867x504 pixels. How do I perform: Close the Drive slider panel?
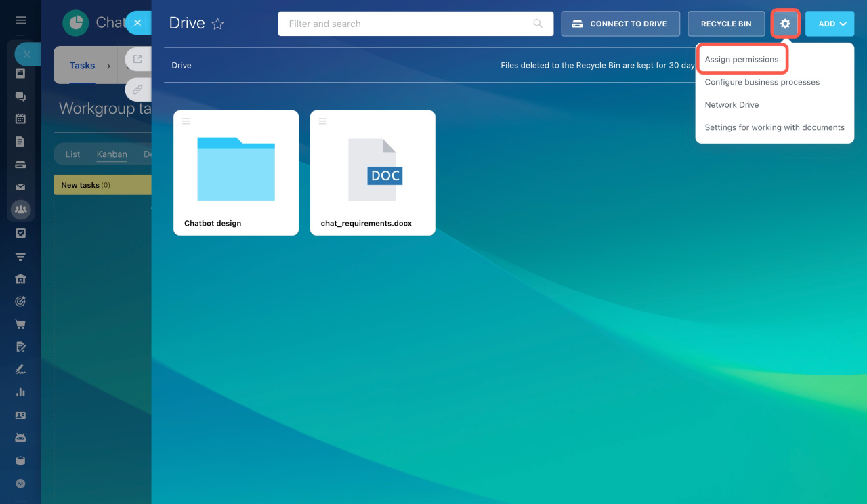tap(138, 23)
